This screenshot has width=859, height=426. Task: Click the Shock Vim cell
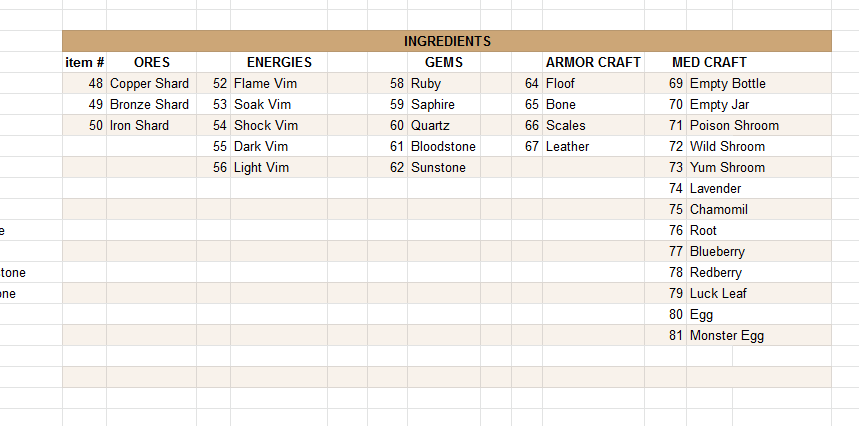(279, 125)
